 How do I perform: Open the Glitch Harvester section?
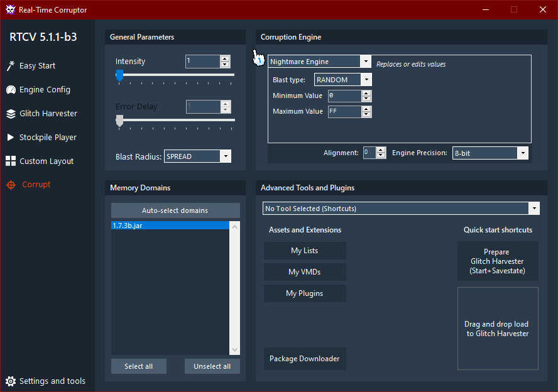point(48,114)
